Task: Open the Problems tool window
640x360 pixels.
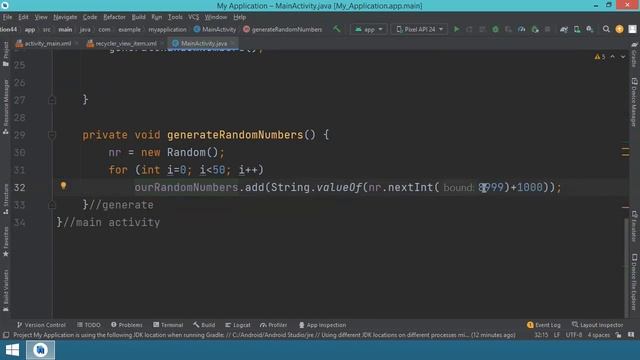Action: pos(127,325)
